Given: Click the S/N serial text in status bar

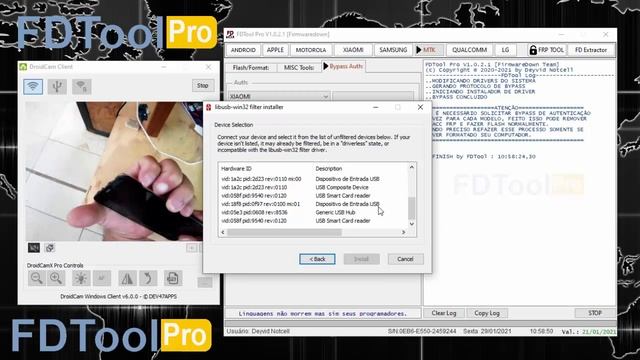Looking at the screenshot, I should pos(422,331).
